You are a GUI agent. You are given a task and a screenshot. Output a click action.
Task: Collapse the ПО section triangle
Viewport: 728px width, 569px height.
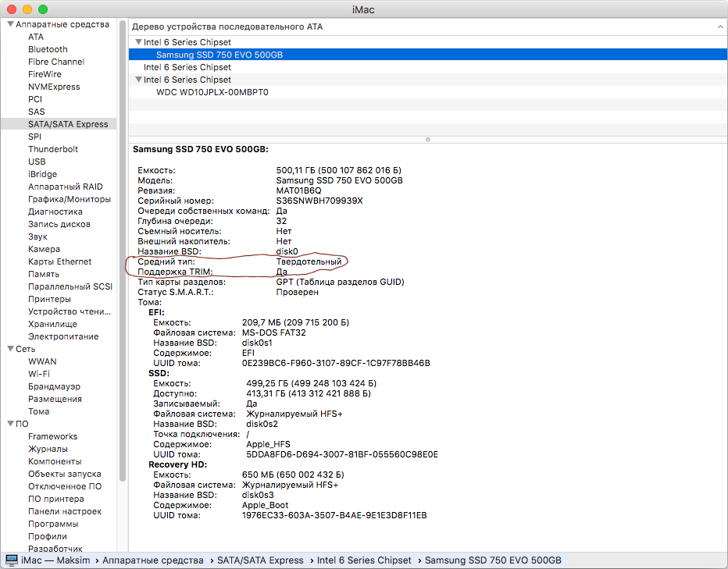[10, 423]
